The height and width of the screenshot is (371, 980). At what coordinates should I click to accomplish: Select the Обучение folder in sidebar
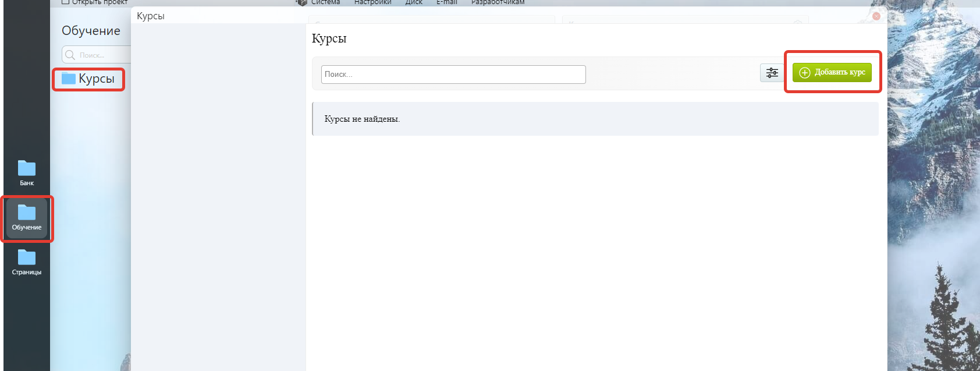[x=27, y=218]
